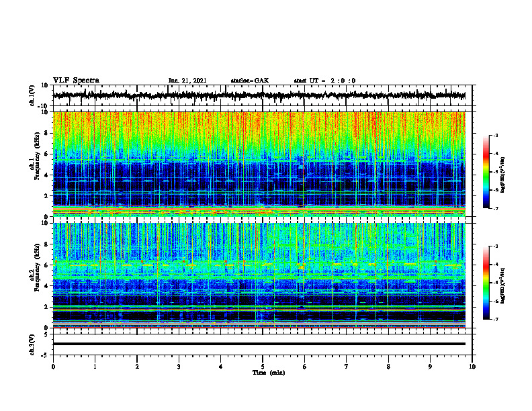The image size is (532, 411).
Task: Click the 5 tick on ch.3(V) axis
Action: click(46, 334)
